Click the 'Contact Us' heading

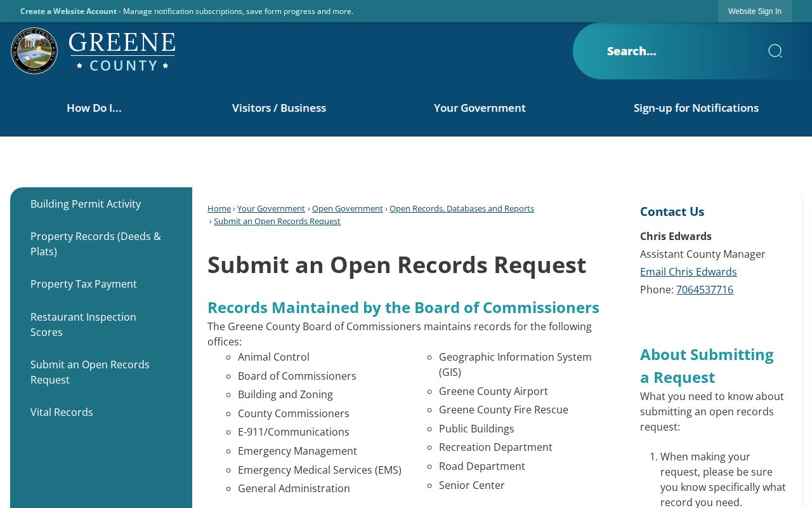pyautogui.click(x=672, y=211)
